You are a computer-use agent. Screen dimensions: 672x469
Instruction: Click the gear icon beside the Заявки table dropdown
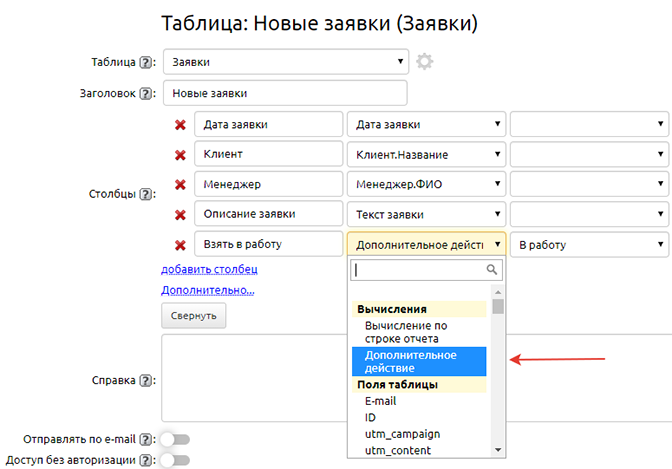tap(425, 62)
